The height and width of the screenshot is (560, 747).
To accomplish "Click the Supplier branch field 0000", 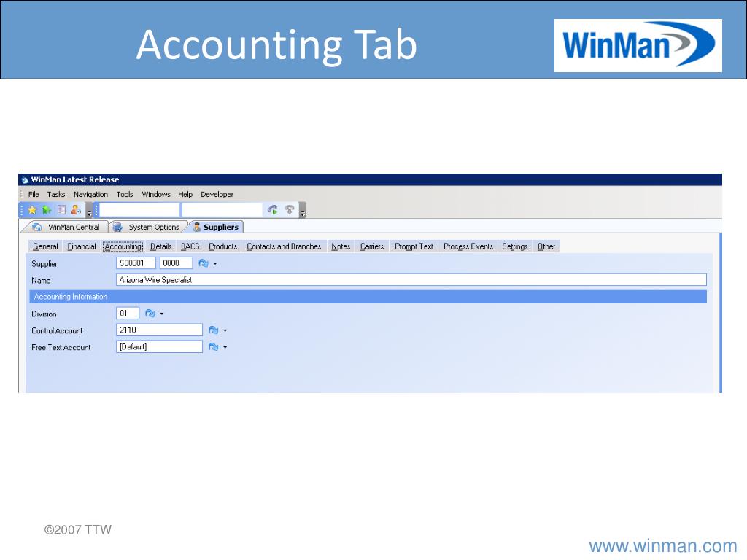I will [x=176, y=262].
